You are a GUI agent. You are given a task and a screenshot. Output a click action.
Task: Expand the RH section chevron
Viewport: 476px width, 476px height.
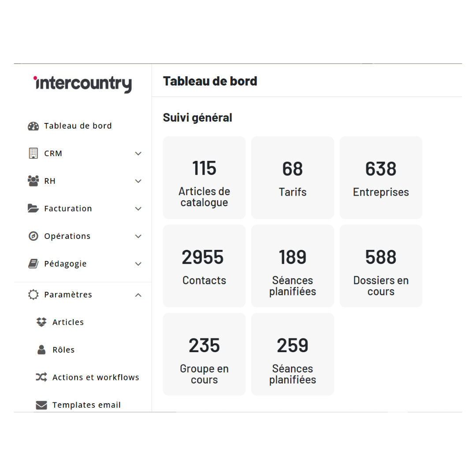point(138,181)
